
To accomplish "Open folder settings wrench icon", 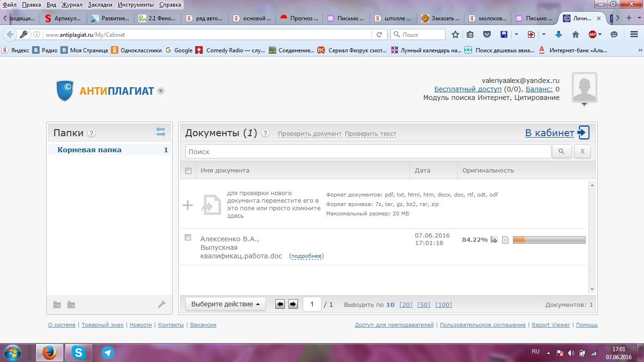I will click(162, 304).
